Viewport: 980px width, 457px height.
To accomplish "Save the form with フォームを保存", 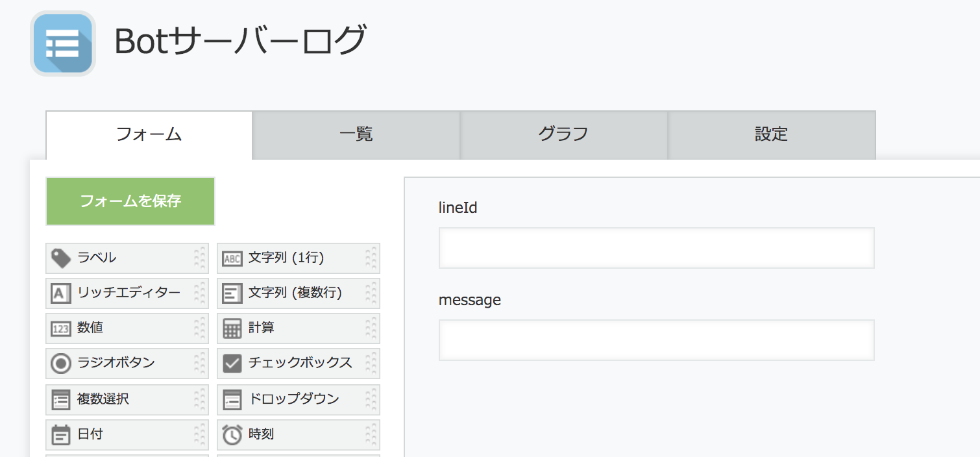I will pyautogui.click(x=130, y=201).
